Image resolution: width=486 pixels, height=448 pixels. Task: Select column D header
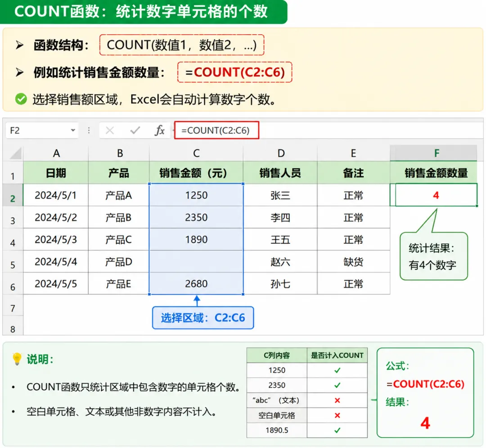click(280, 153)
